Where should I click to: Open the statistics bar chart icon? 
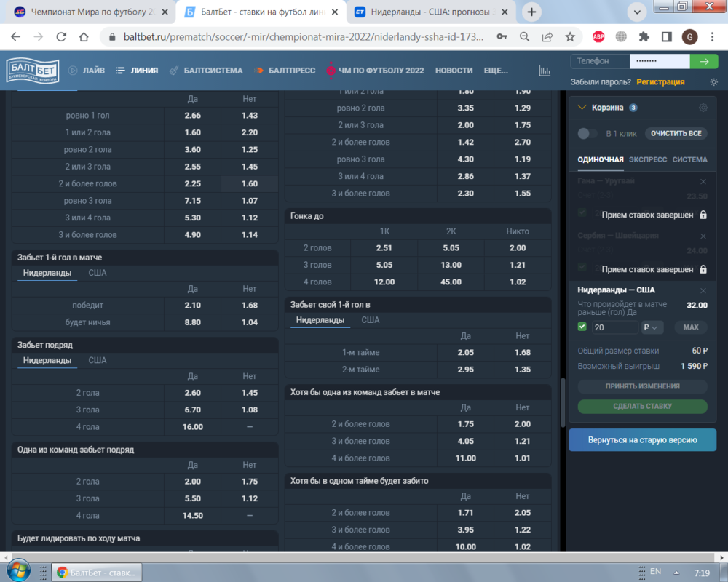tap(544, 71)
